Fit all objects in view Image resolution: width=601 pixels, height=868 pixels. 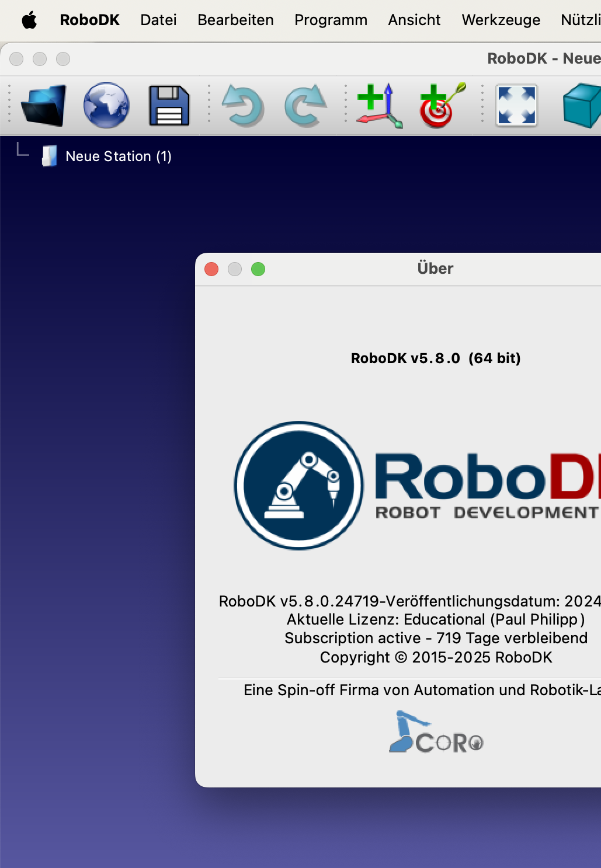[x=516, y=106]
